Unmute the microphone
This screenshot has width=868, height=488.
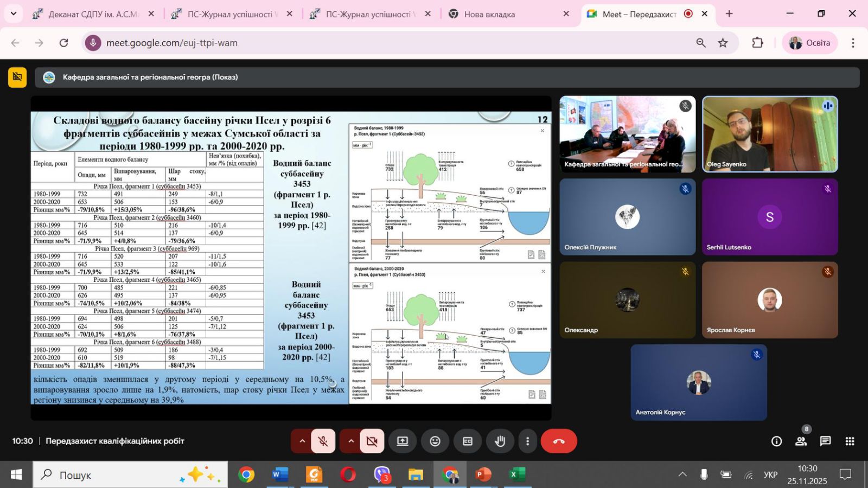(323, 441)
